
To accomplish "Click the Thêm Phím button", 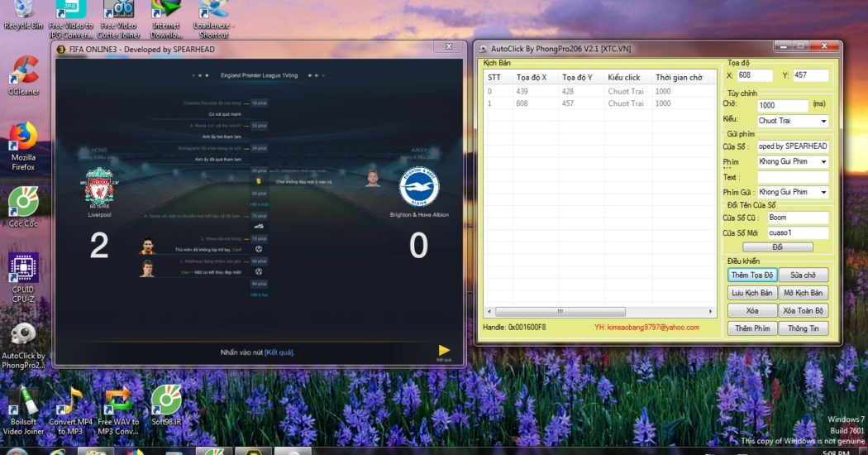I will click(x=751, y=328).
